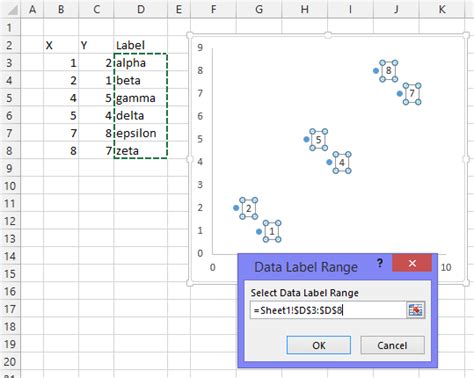
Task: Select row 20 header
Action: [x=10, y=362]
